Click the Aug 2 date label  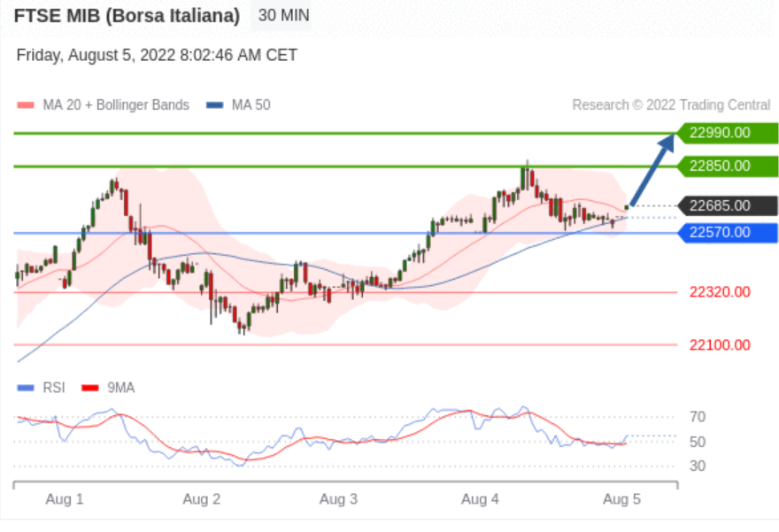tap(201, 499)
